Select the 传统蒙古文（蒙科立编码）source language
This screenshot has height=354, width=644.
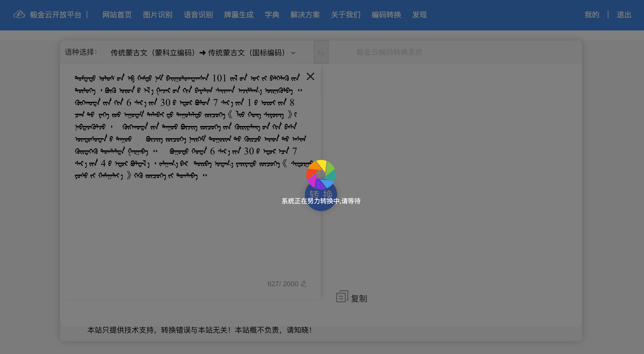(153, 53)
